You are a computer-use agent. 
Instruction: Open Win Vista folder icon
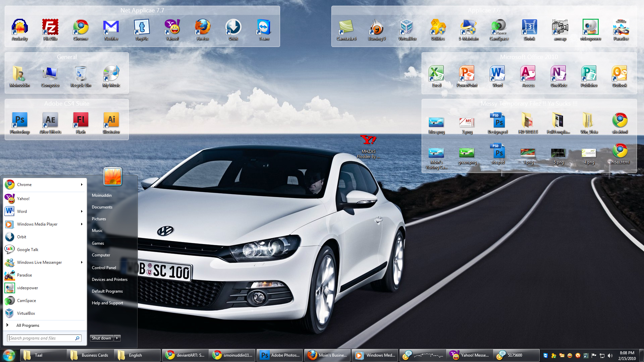pos(589,123)
